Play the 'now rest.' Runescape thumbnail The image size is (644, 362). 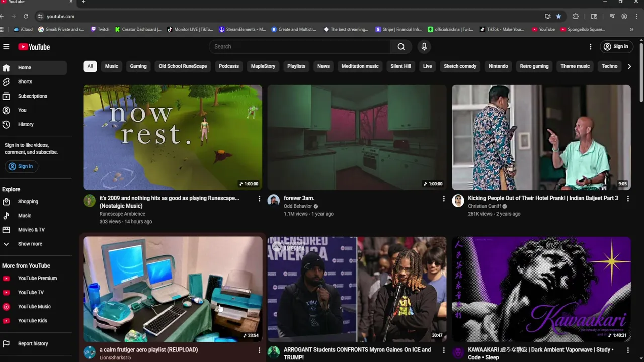173,137
